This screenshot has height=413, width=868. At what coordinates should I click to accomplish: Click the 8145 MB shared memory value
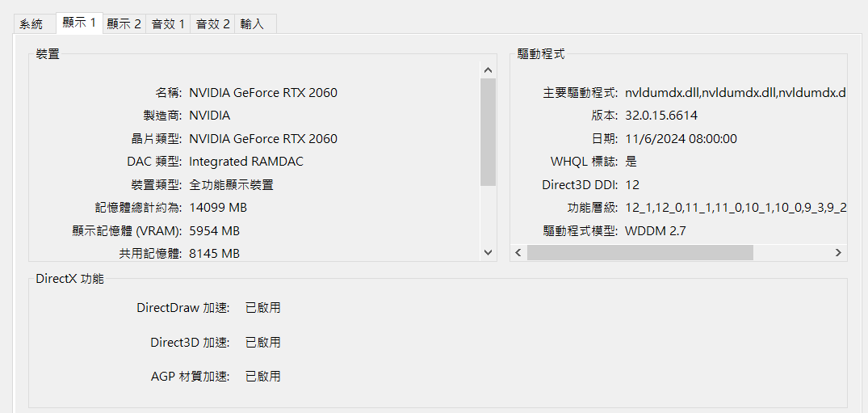tap(214, 254)
